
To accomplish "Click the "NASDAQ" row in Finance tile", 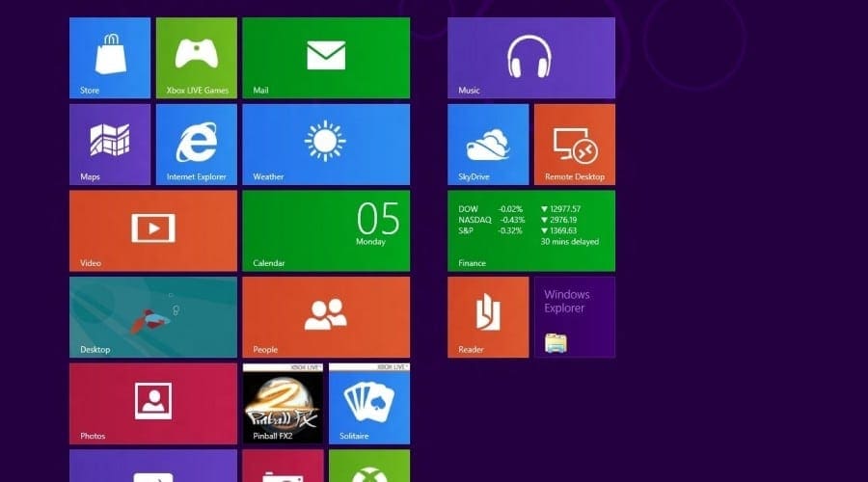I will pyautogui.click(x=519, y=220).
